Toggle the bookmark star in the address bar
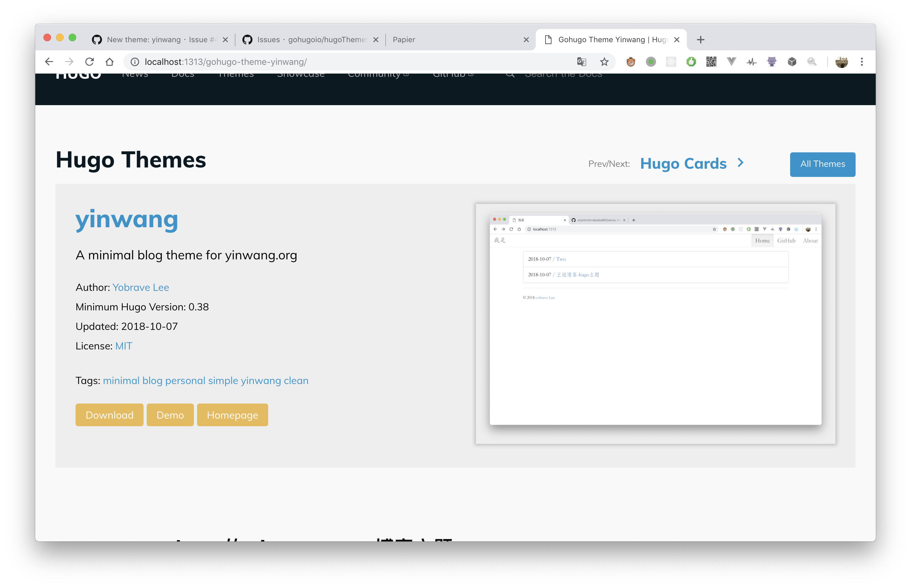Image resolution: width=911 pixels, height=588 pixels. 604,61
